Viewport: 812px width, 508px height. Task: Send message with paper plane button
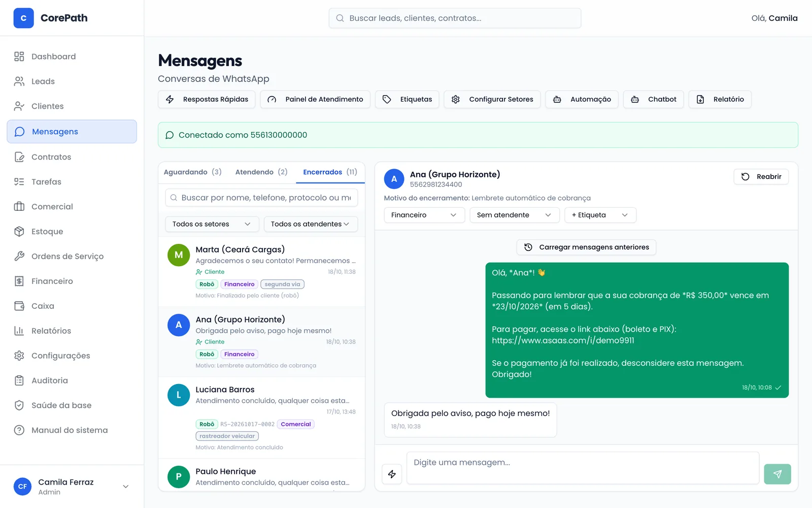pos(777,474)
